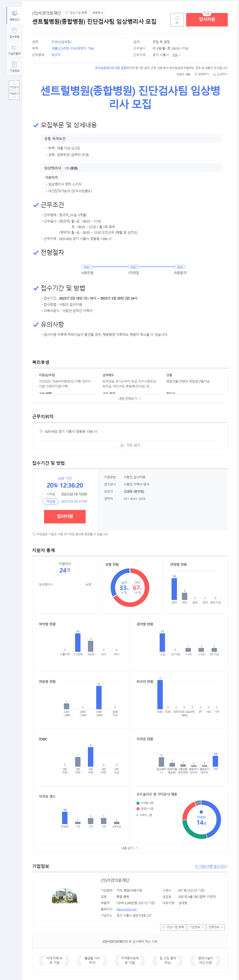Toggle 관심기업 등록 heart beside company name
The image size is (239, 980).
76,13
